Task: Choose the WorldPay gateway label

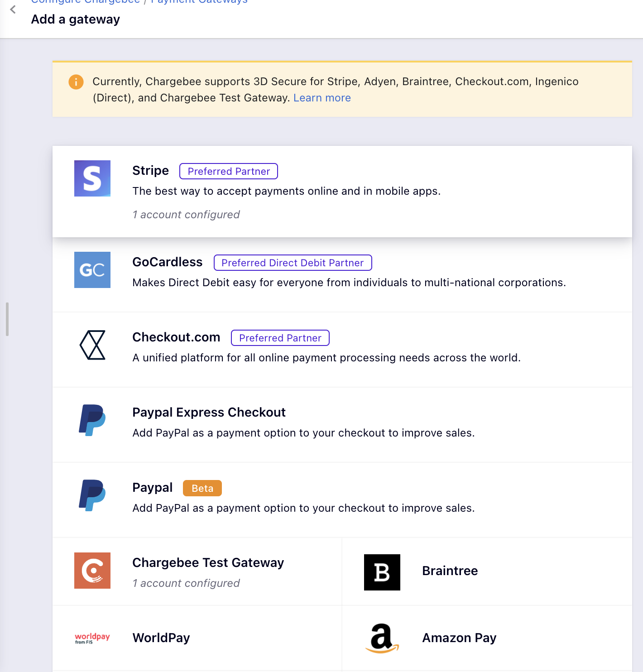Action: coord(161,638)
